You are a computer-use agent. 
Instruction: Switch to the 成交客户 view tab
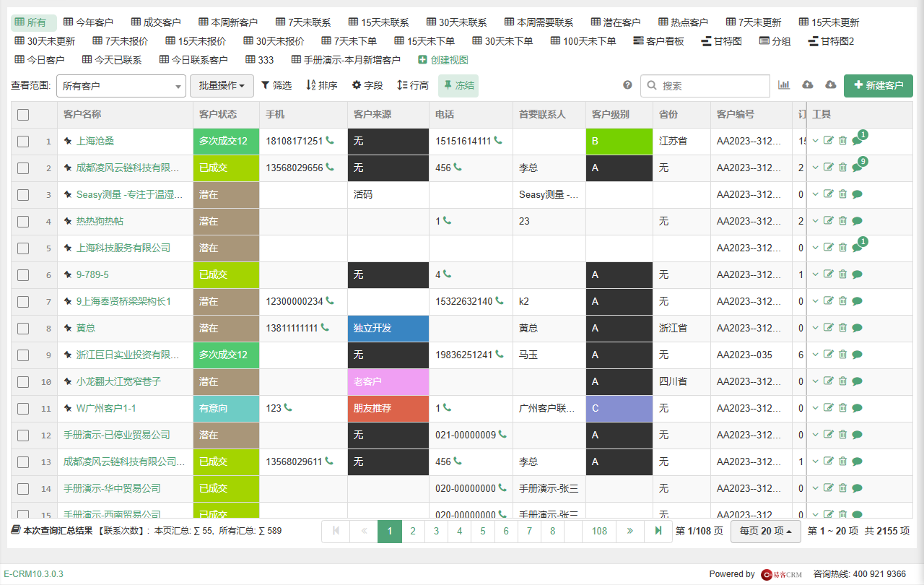click(157, 22)
